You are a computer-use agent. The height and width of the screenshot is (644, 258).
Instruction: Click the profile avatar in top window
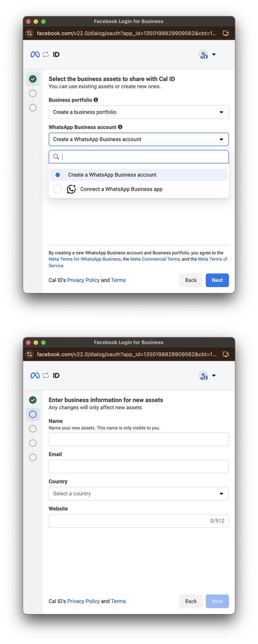204,55
